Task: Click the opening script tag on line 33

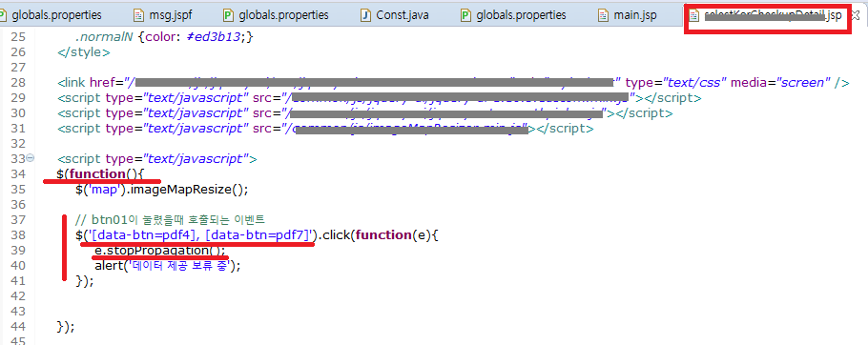Action: tap(156, 158)
